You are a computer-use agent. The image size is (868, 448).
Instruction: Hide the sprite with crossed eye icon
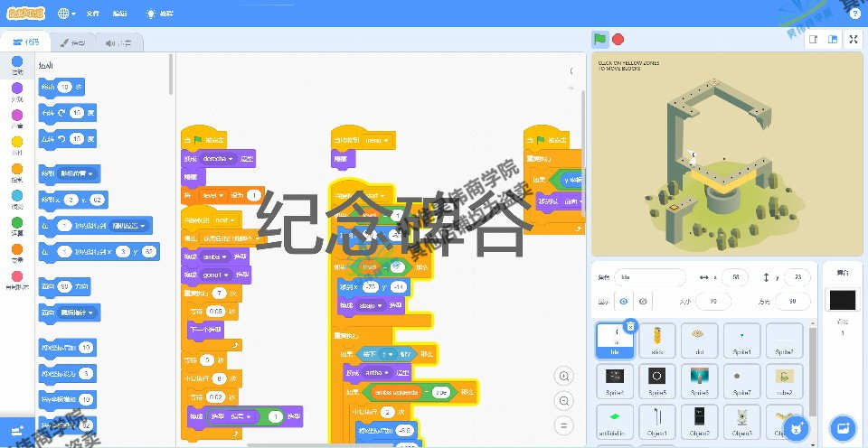643,302
